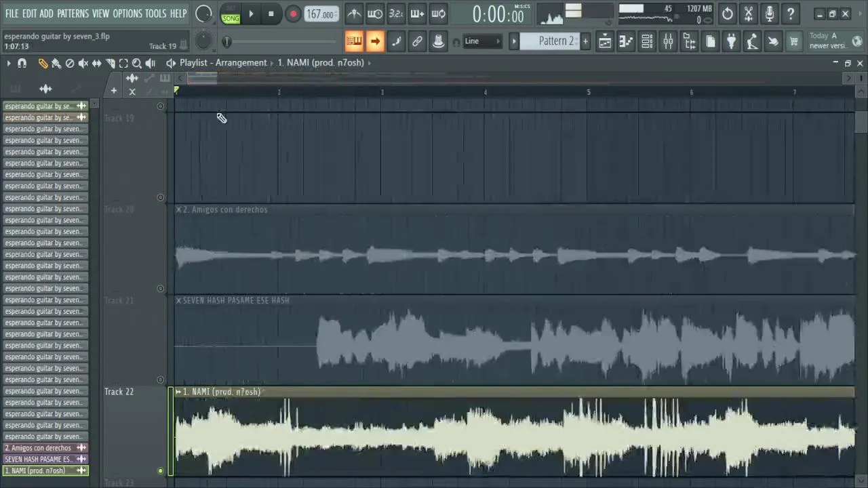Open the undo history circular arrow icon
The height and width of the screenshot is (488, 868).
[727, 14]
